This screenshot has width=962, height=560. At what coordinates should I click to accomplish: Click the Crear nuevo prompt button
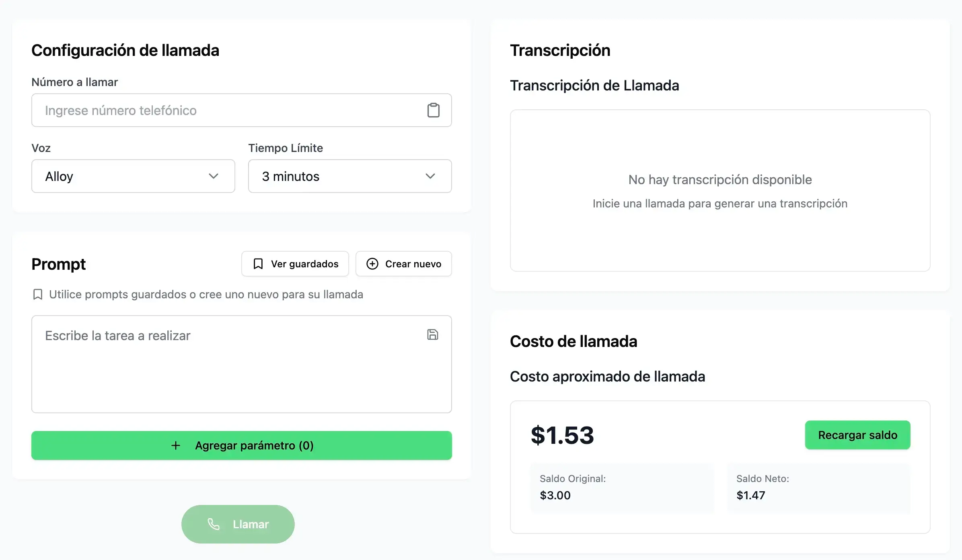403,264
